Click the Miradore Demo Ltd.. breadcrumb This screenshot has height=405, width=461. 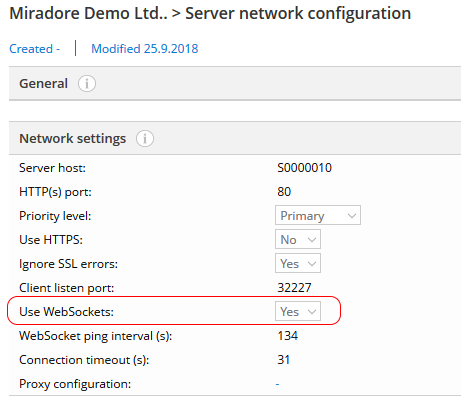[x=88, y=13]
